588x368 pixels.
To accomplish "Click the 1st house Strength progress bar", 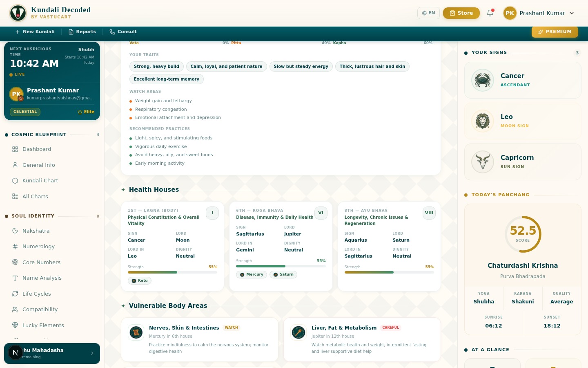I will coord(172,272).
